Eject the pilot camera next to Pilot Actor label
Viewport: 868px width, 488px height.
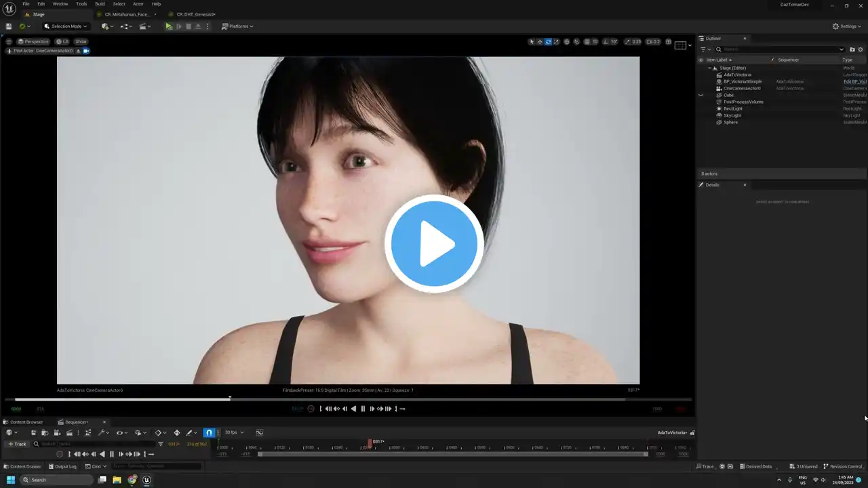[x=79, y=51]
